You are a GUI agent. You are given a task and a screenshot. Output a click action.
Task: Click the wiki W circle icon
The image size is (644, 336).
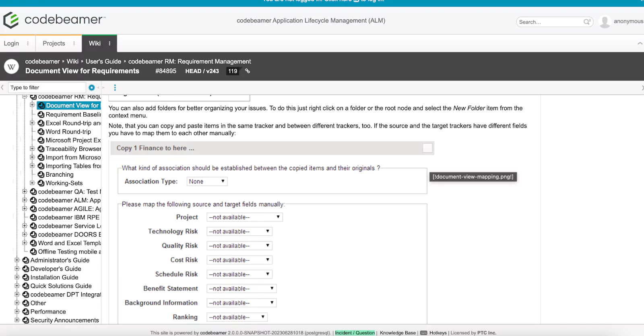coord(12,67)
